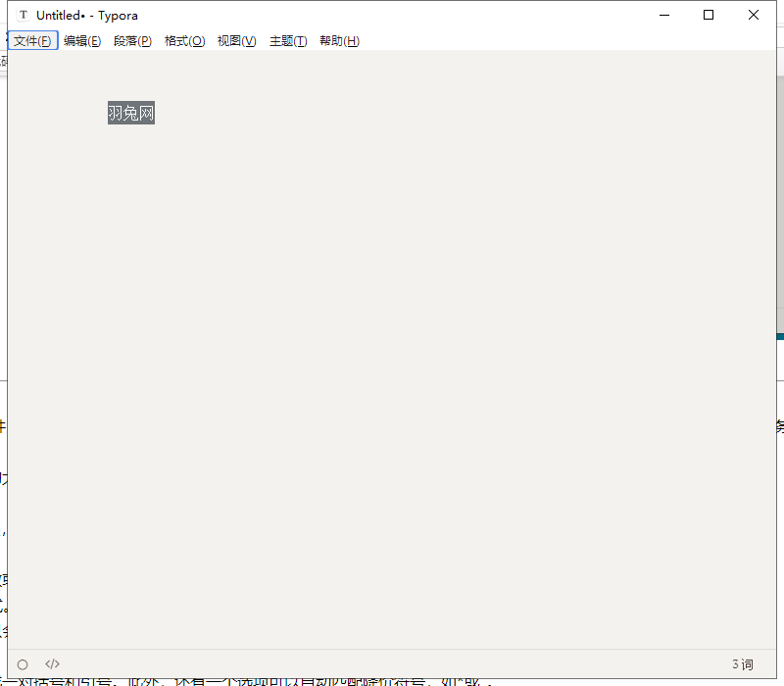Click the Typora app icon in title bar

tap(23, 15)
